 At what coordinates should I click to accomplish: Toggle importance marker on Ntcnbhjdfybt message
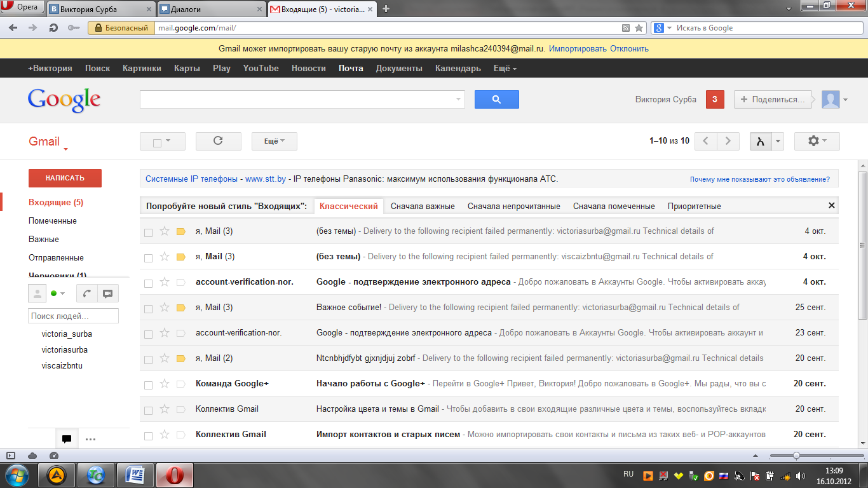coord(180,358)
